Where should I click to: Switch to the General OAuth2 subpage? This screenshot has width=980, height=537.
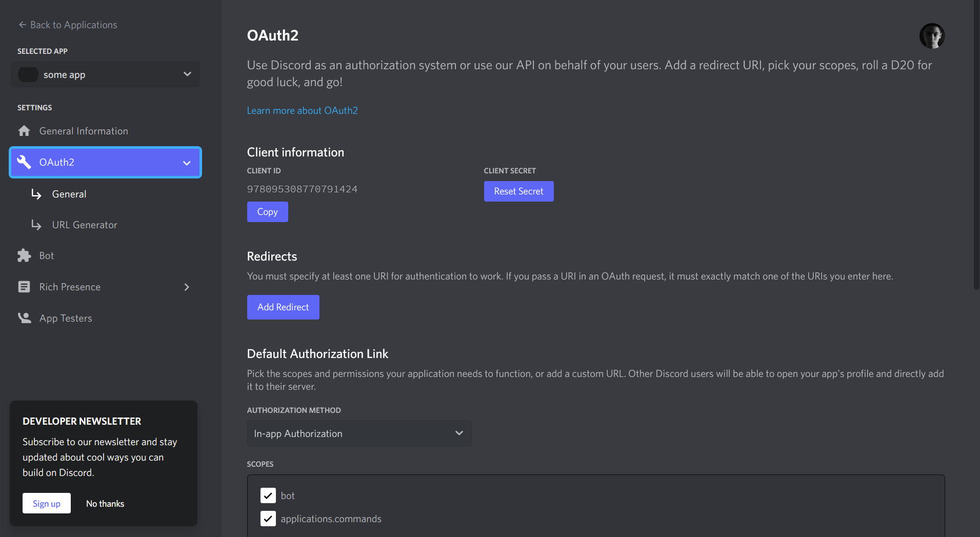(x=69, y=194)
